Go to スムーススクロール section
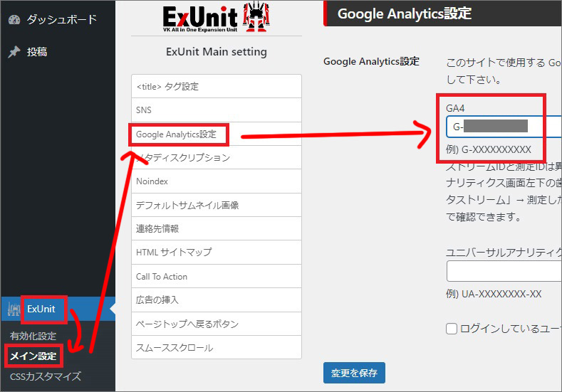The height and width of the screenshot is (392, 562). [x=217, y=347]
